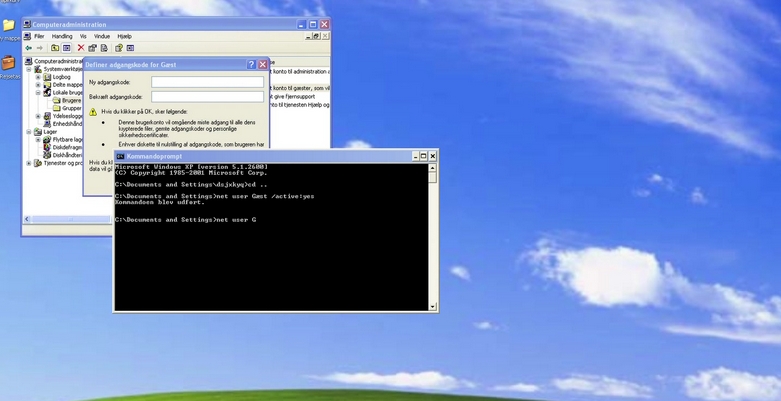Minimize the inner console window via menu bar button
Viewport: 781px width, 401px height.
(x=309, y=36)
